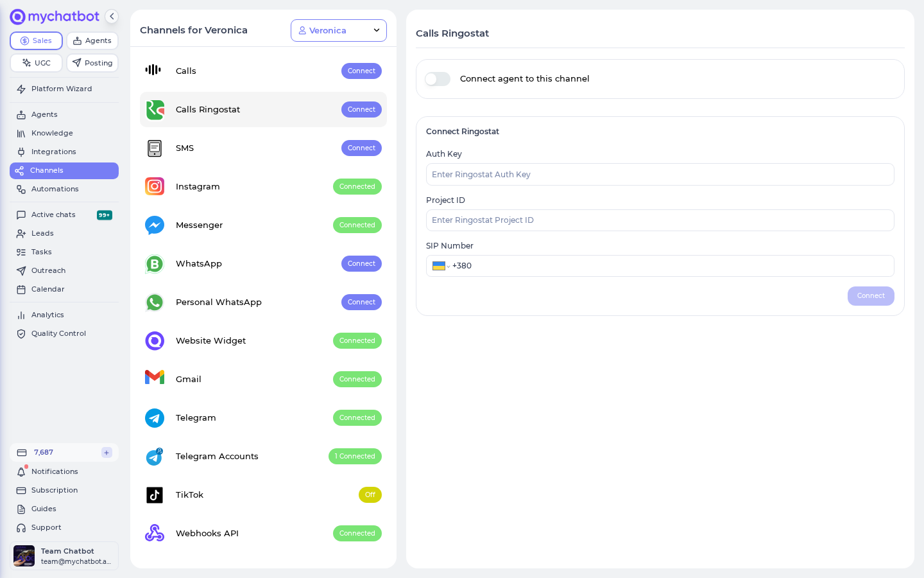This screenshot has height=578, width=924.
Task: Click the Ringostat Project ID field
Action: pyautogui.click(x=660, y=220)
